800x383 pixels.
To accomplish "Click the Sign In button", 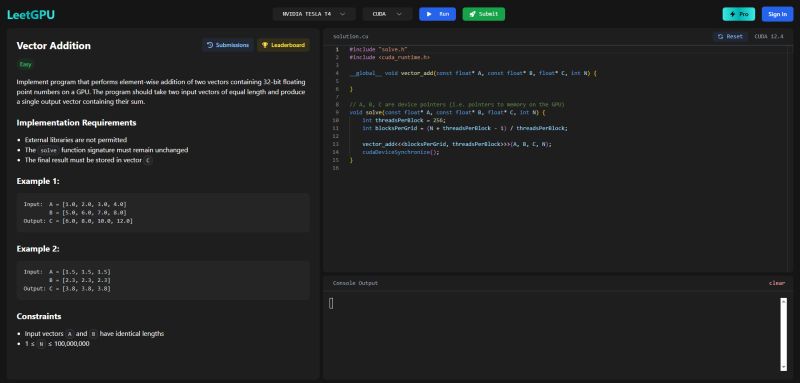I will coord(778,14).
